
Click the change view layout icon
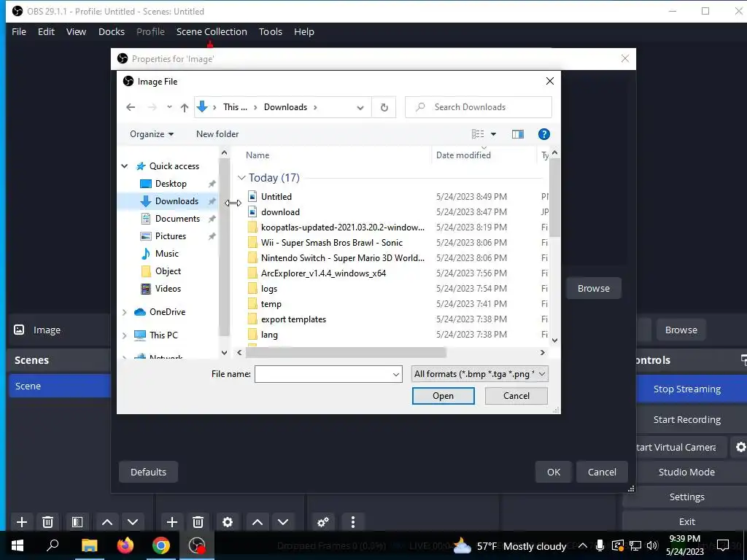coord(478,134)
